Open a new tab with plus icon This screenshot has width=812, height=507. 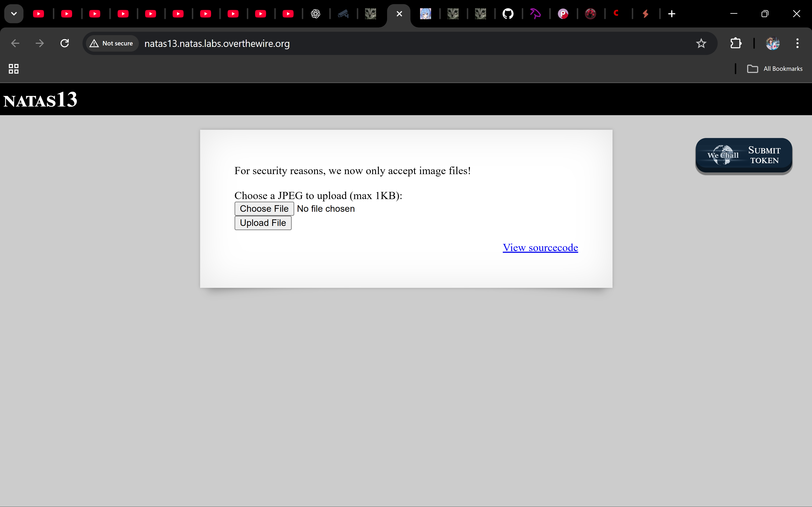pyautogui.click(x=671, y=14)
